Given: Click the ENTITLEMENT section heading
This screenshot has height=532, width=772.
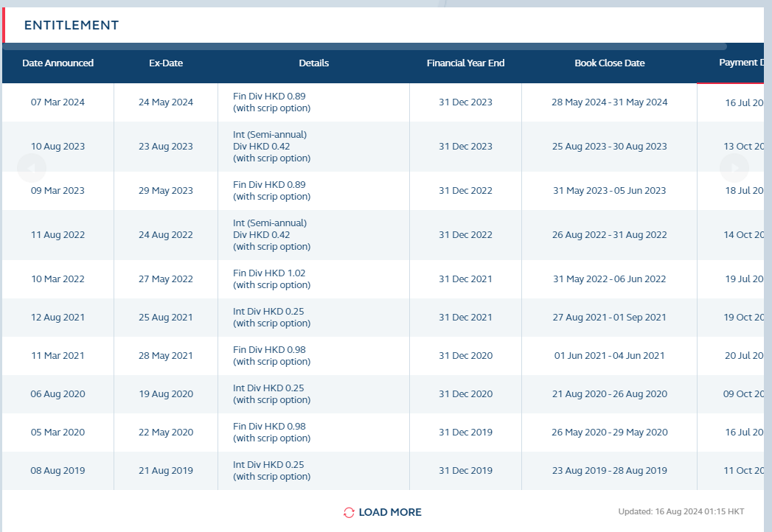Looking at the screenshot, I should click(72, 25).
